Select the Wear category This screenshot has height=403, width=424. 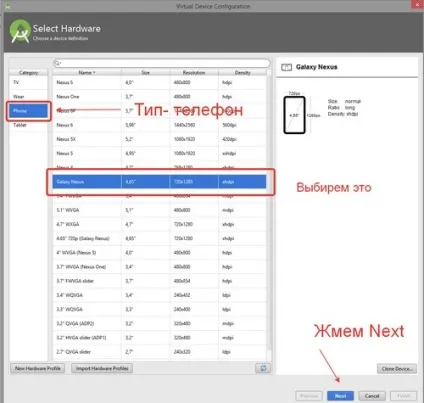pyautogui.click(x=28, y=97)
